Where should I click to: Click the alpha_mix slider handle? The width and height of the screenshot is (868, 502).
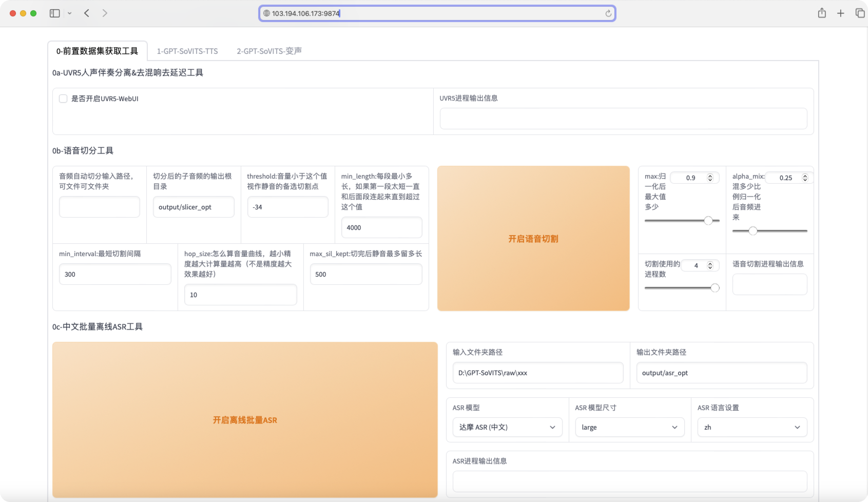(753, 231)
